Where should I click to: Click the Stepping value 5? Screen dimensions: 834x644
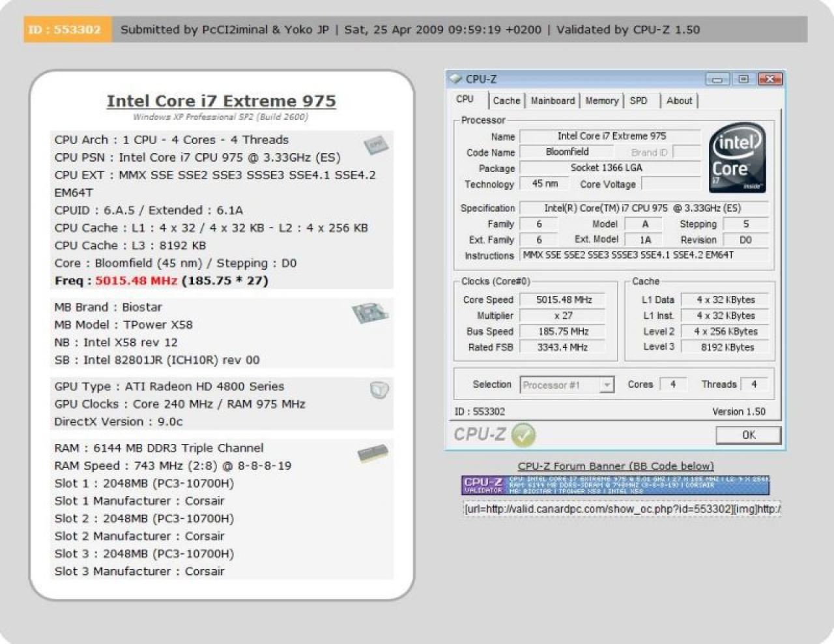click(745, 224)
